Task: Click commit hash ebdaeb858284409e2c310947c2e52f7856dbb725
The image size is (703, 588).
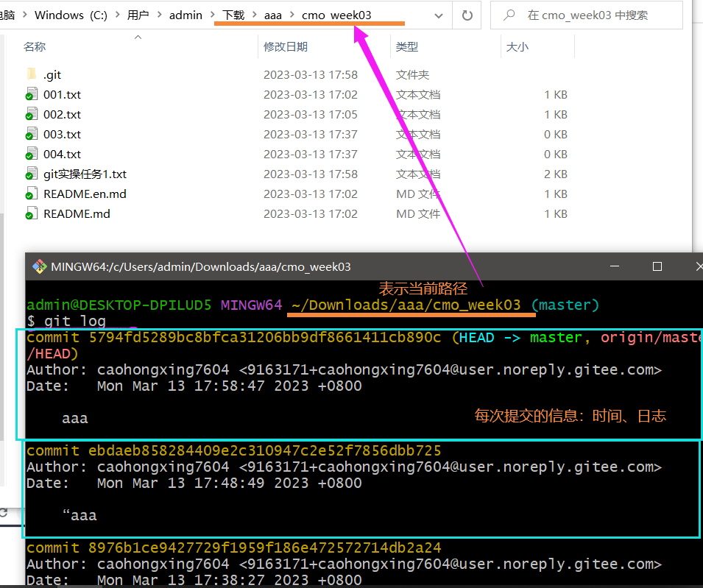Action: point(265,450)
